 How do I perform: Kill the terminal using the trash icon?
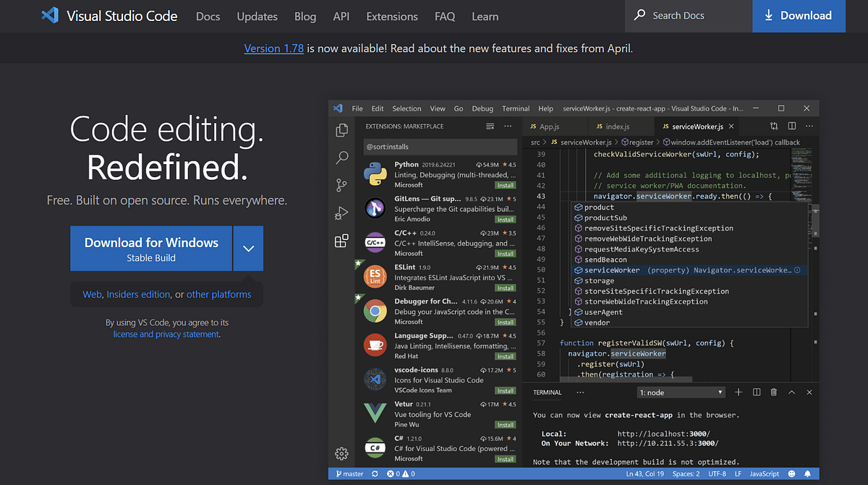pos(773,392)
